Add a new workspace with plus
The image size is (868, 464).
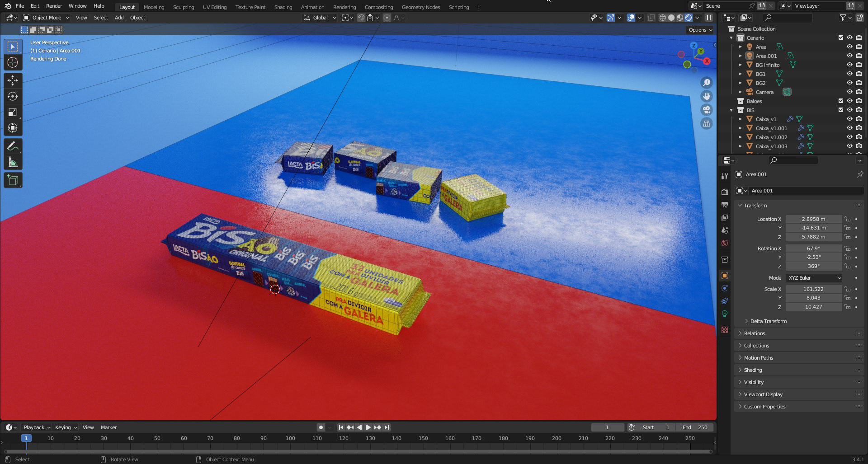(x=478, y=7)
